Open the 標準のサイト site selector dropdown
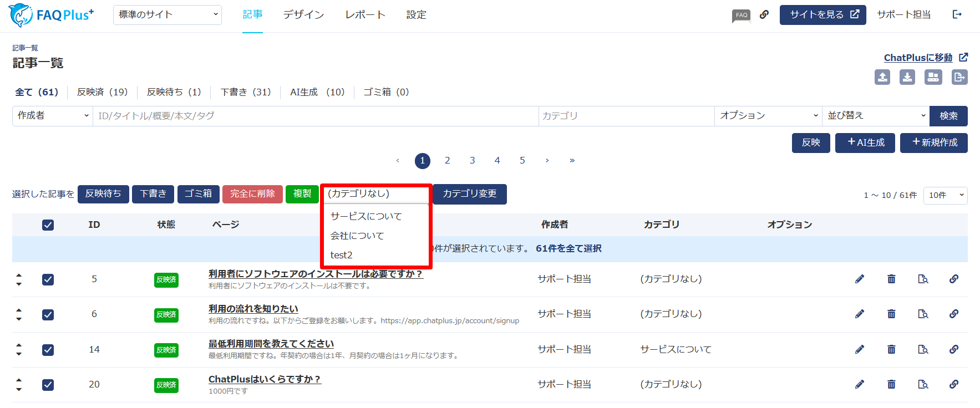Image resolution: width=980 pixels, height=408 pixels. 167,15
